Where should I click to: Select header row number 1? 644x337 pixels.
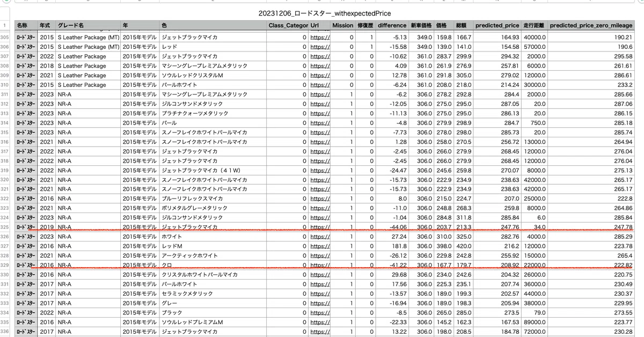6,25
